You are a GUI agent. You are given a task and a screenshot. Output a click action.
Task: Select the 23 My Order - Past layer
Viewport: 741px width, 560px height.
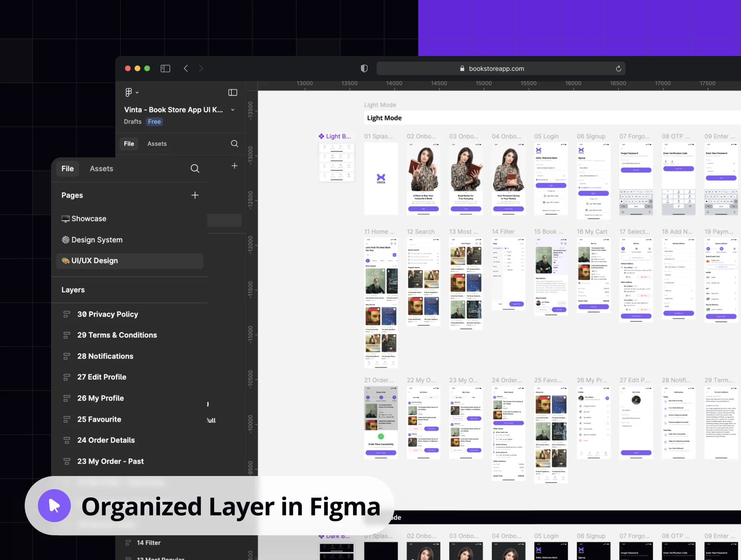(x=111, y=461)
